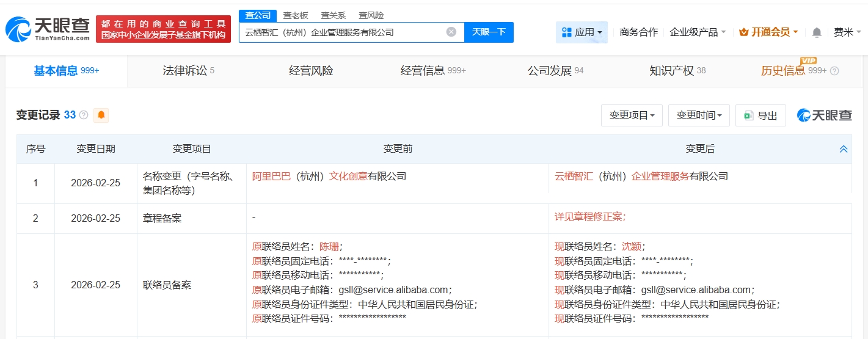Open the 变更时间 filter dropdown
Image resolution: width=868 pixels, height=339 pixels.
coord(699,115)
